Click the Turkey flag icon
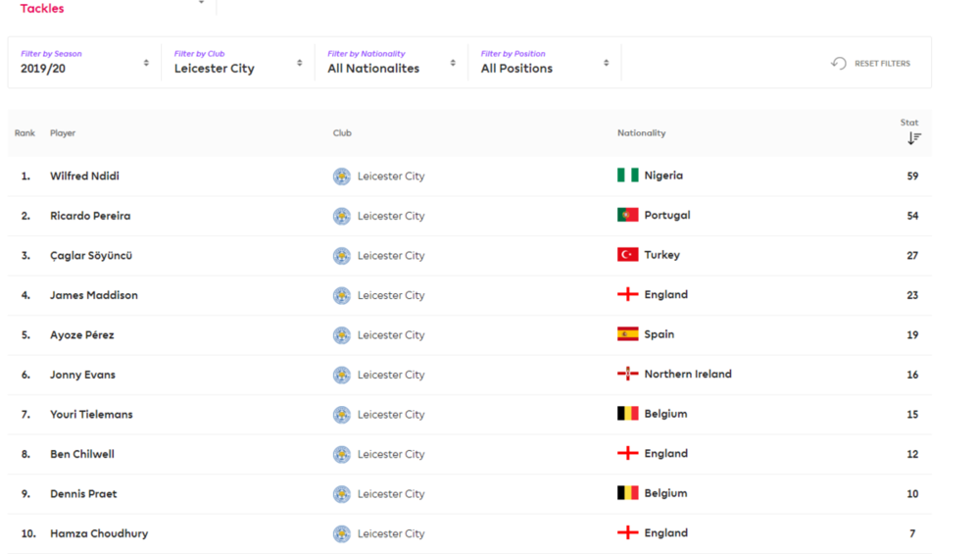Screen dimensions: 980x554 627,255
